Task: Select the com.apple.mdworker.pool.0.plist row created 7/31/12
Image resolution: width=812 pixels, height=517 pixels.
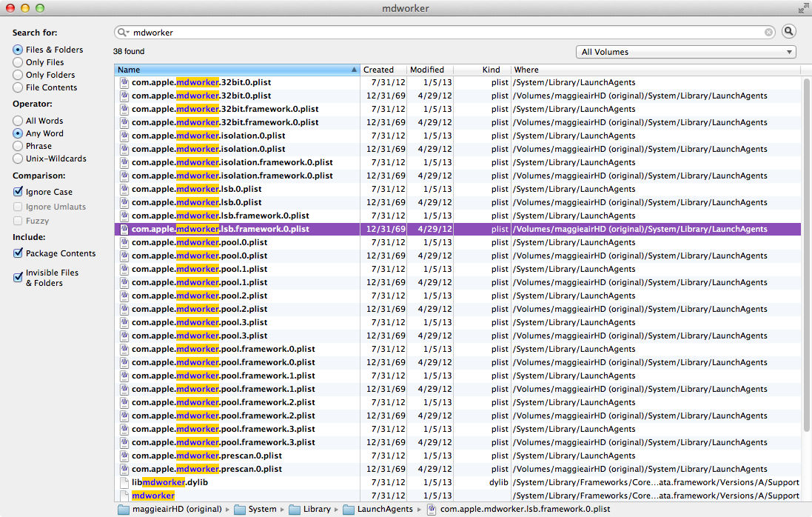Action: (457, 242)
